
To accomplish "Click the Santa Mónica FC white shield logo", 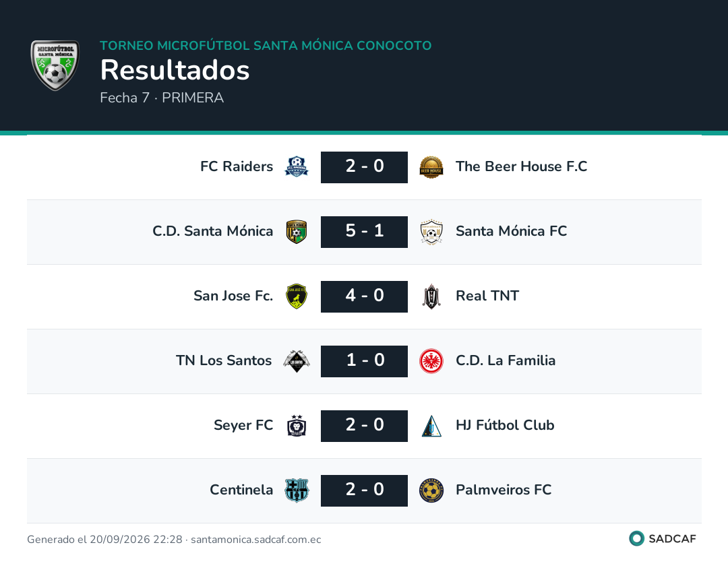I will pyautogui.click(x=431, y=232).
